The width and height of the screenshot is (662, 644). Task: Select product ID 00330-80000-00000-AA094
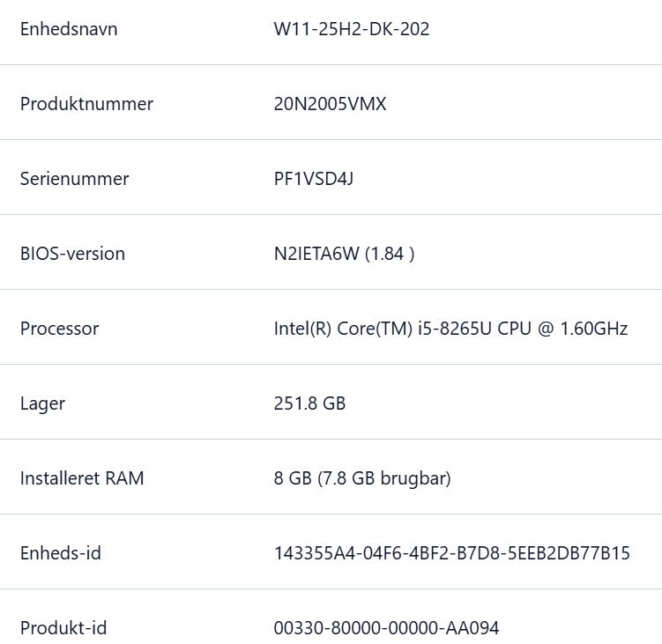tap(386, 628)
